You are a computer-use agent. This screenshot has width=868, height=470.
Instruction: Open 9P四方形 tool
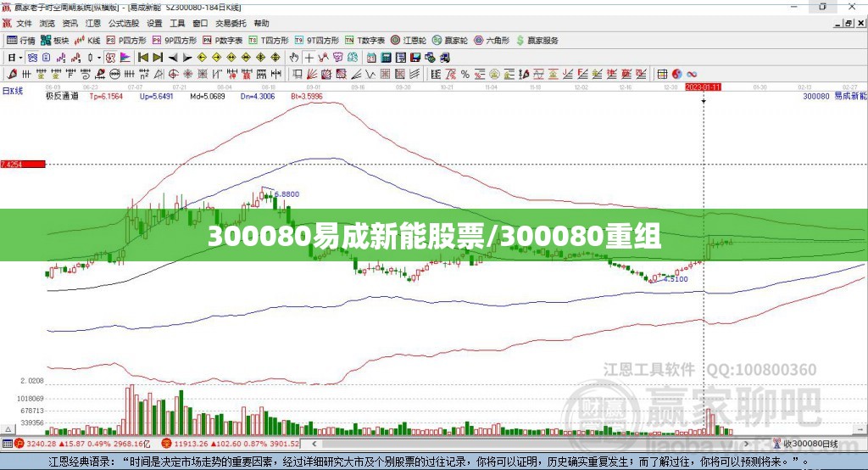pyautogui.click(x=175, y=41)
